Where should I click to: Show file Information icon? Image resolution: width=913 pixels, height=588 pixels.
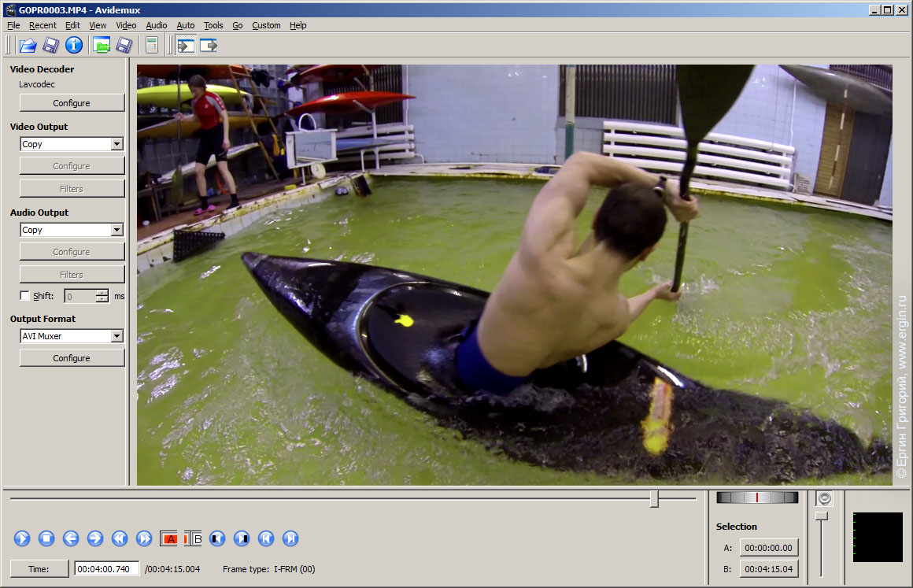pyautogui.click(x=74, y=45)
